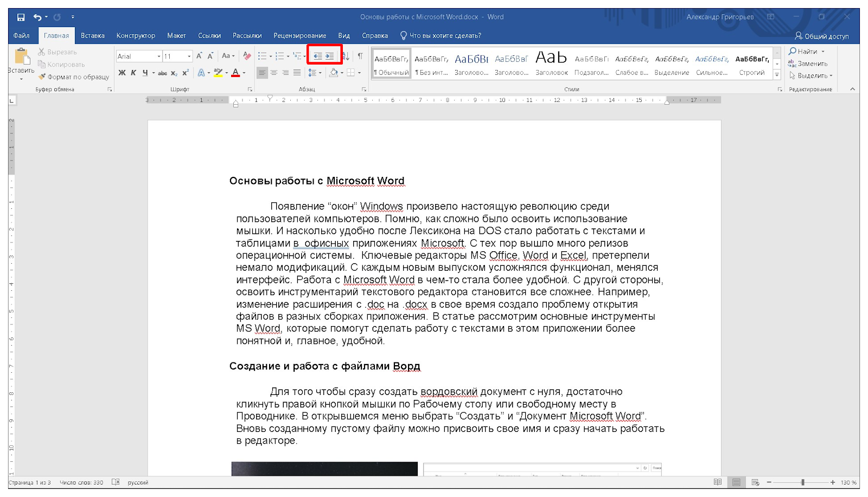The image size is (868, 497).
Task: Clear all formatting with eraser icon
Action: pos(247,56)
